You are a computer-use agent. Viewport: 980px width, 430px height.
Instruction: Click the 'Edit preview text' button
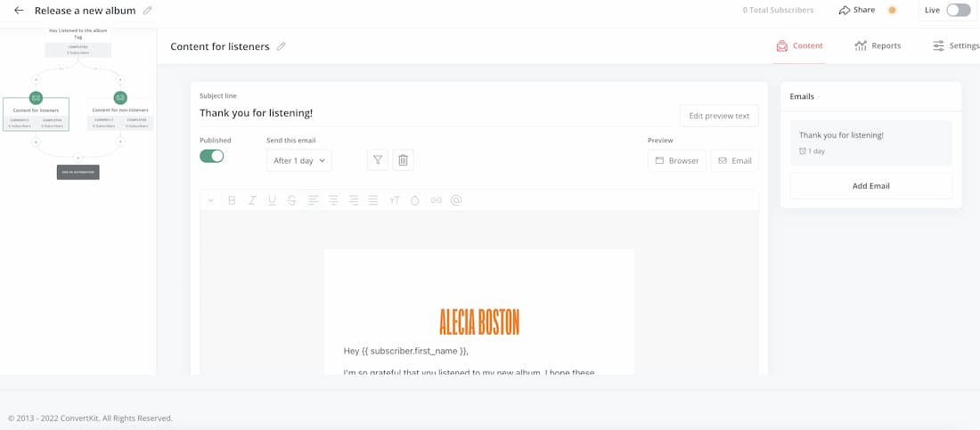[x=719, y=116]
